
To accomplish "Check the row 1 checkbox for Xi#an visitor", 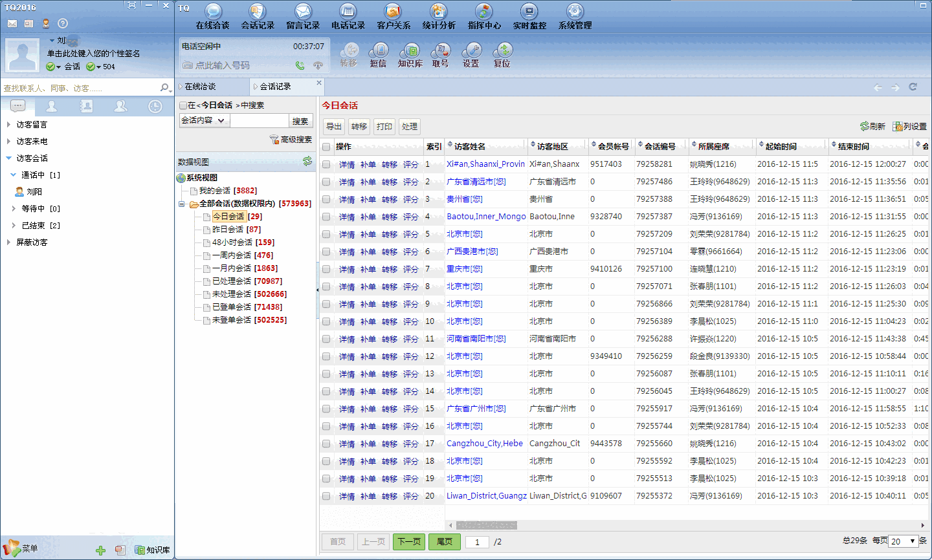I will (x=326, y=165).
